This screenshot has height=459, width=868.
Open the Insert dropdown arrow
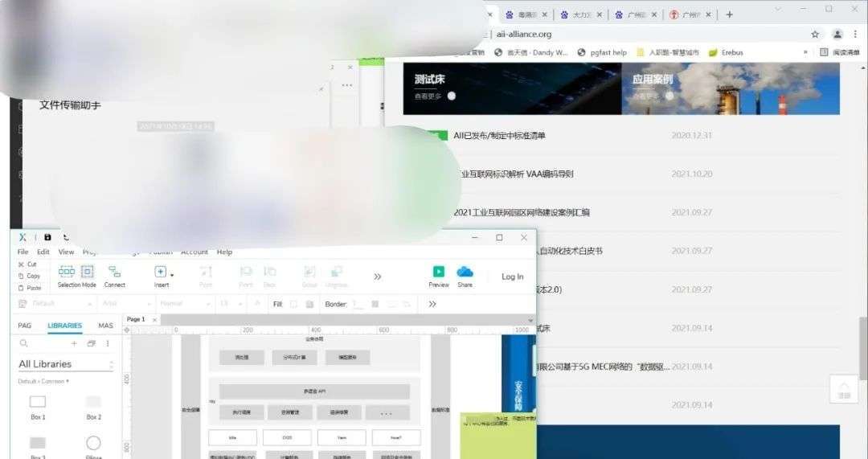172,275
